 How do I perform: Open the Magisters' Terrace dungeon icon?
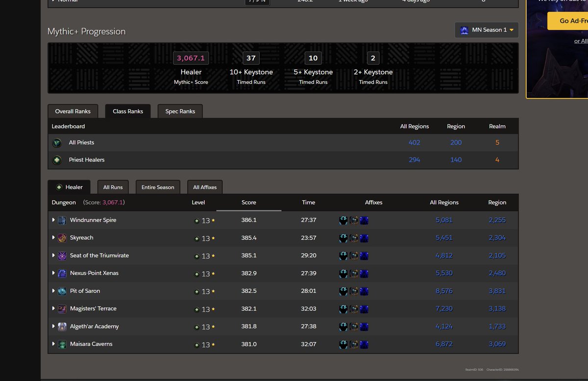pos(62,309)
